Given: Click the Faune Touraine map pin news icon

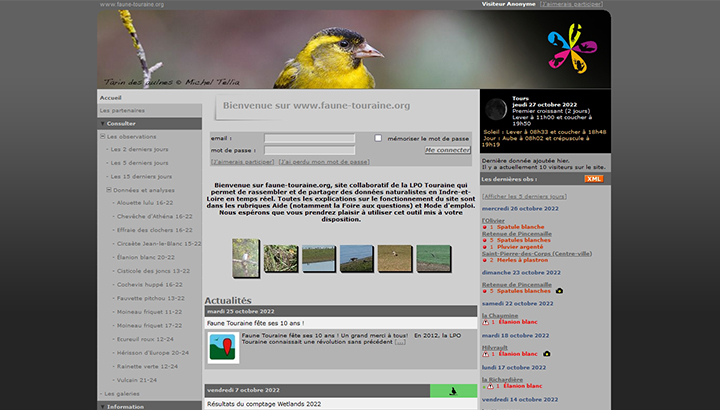Looking at the screenshot, I should tap(223, 348).
